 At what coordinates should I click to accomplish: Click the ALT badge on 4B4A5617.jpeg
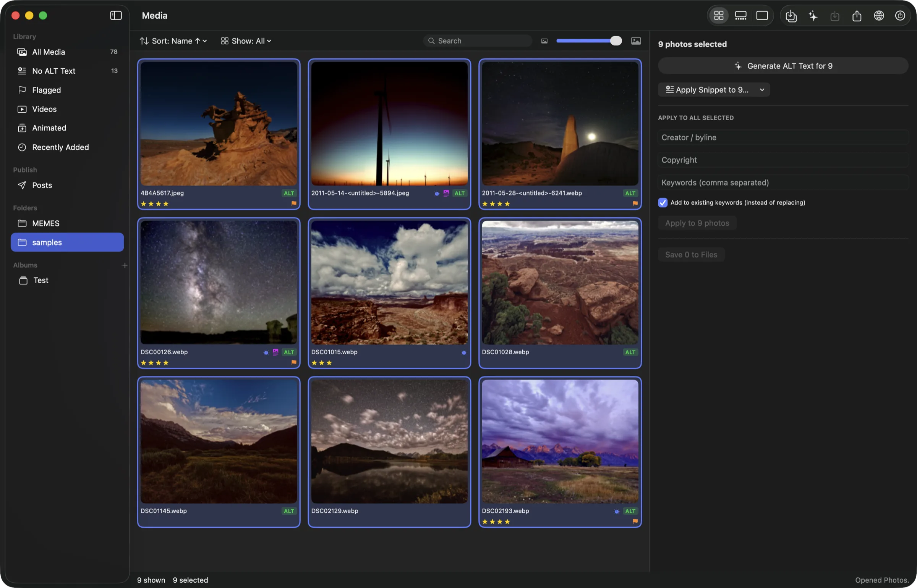pos(289,193)
